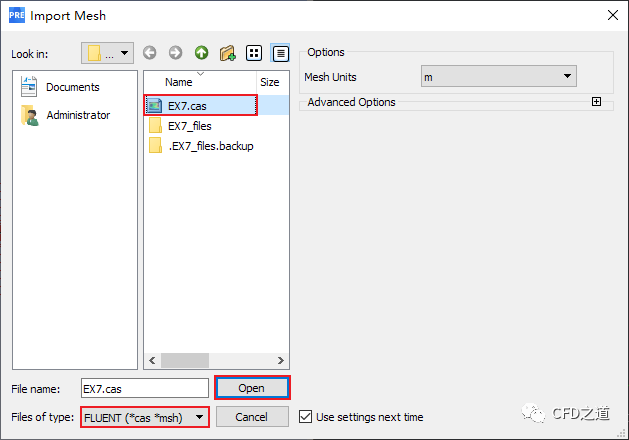This screenshot has height=440, width=629.
Task: Open the Mesh Units dropdown
Action: 499,76
